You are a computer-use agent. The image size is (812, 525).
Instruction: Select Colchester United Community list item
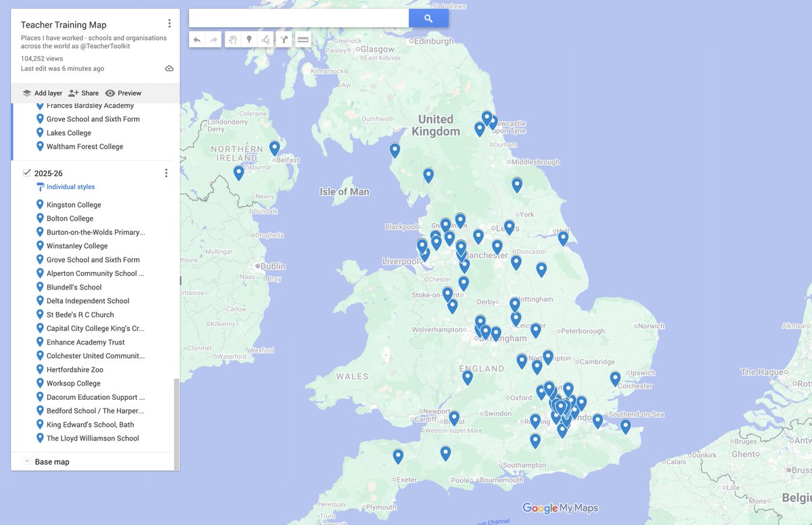point(95,356)
